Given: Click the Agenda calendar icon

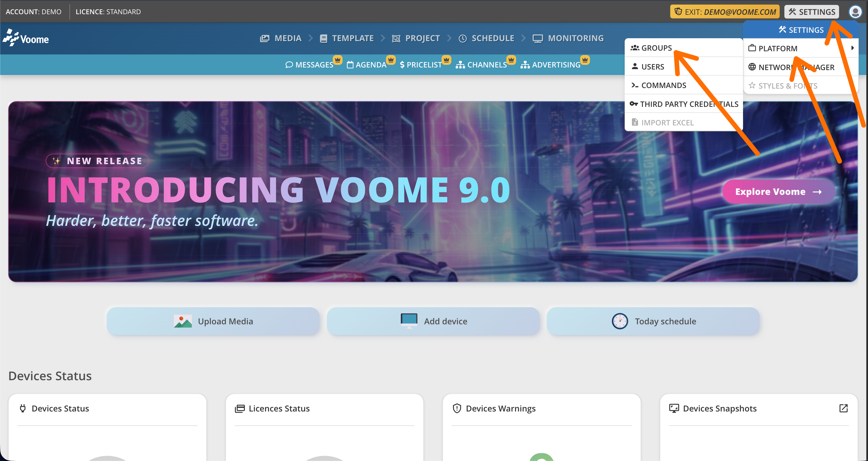Looking at the screenshot, I should click(x=350, y=65).
